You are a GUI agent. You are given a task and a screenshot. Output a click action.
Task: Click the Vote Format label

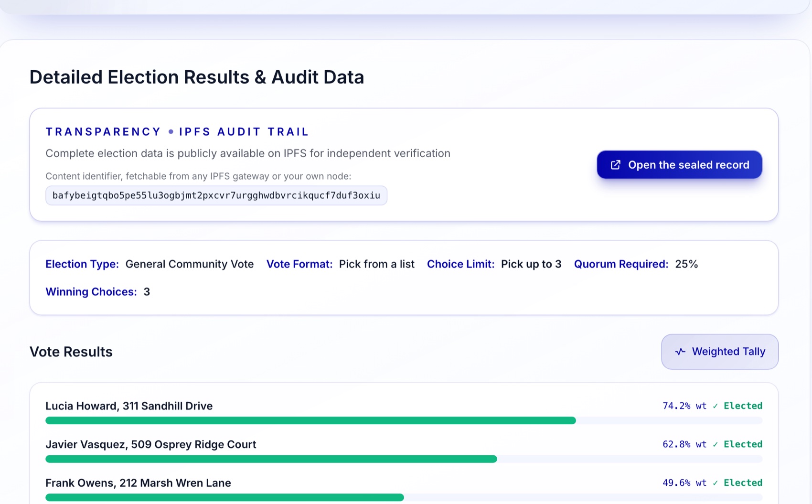(x=299, y=264)
